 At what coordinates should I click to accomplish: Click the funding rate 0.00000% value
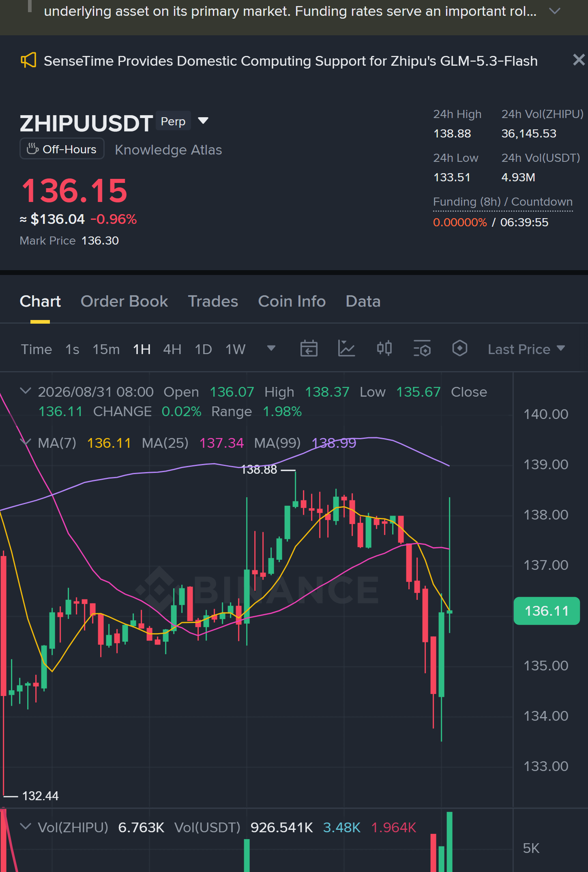coord(460,222)
